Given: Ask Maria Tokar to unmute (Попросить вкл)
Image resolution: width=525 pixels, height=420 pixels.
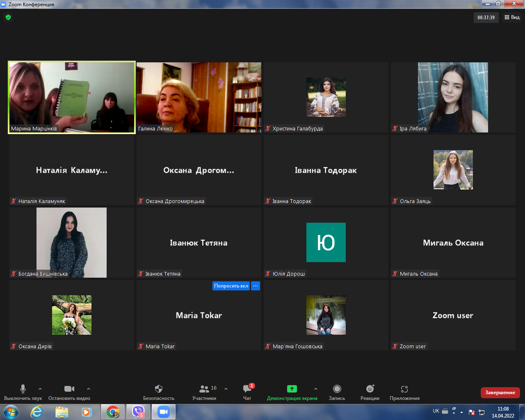Looking at the screenshot, I should tap(231, 286).
